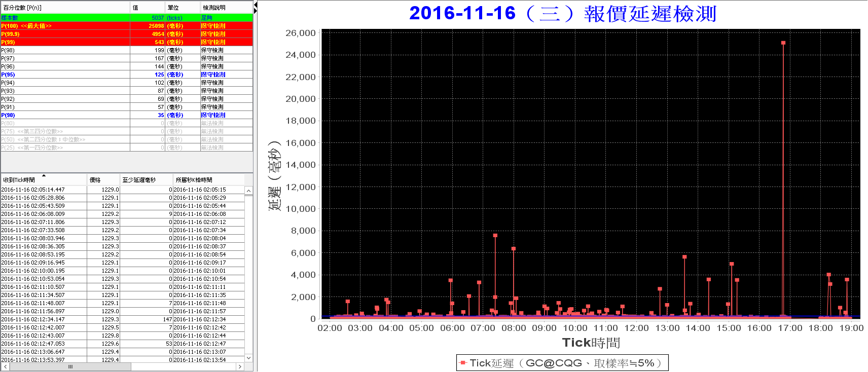
Task: Click vertical scrollbar down arrow in tick table
Action: (x=248, y=358)
